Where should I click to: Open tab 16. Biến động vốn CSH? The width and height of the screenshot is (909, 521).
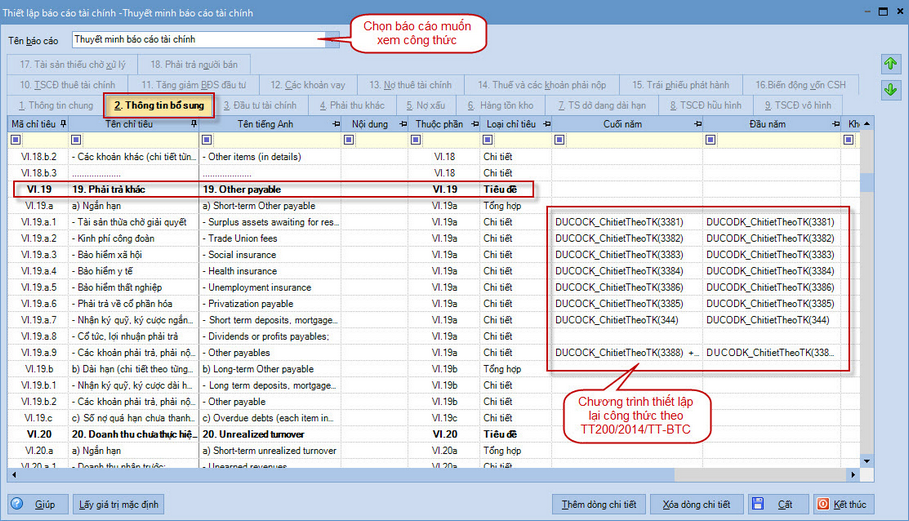[x=800, y=85]
